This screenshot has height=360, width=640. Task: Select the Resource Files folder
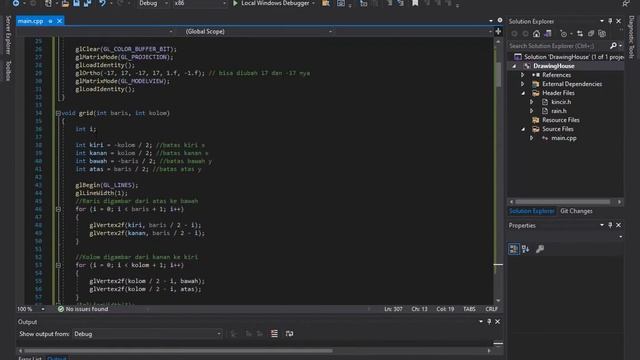(560, 120)
